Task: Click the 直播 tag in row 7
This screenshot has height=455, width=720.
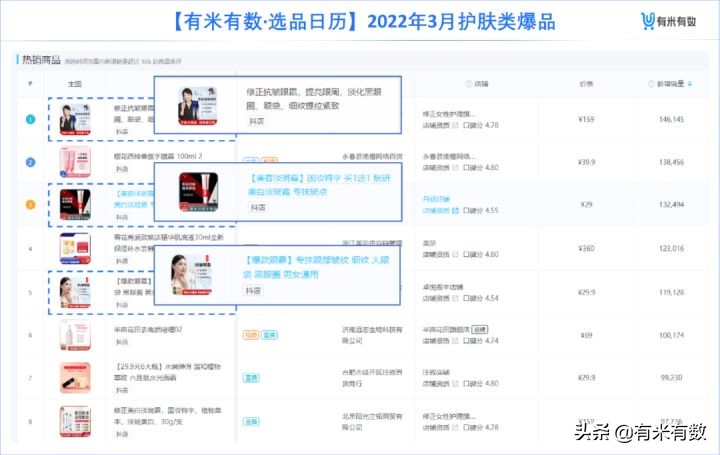Action: point(251,378)
